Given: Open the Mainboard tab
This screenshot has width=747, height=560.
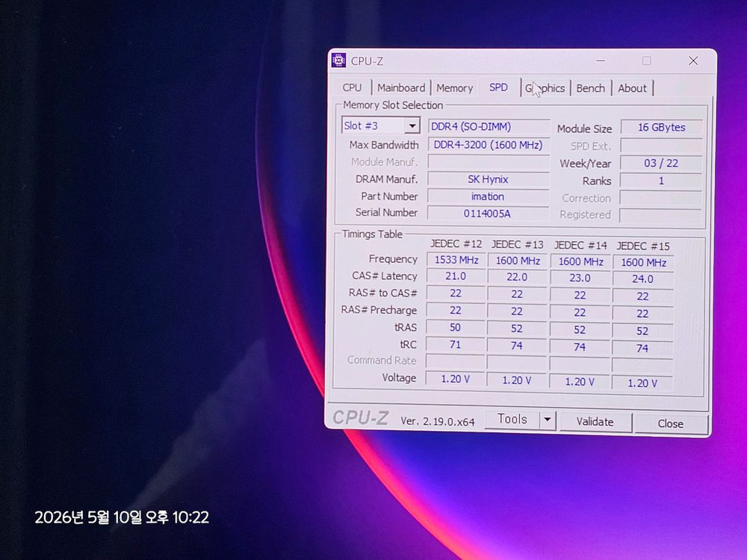Looking at the screenshot, I should (401, 87).
